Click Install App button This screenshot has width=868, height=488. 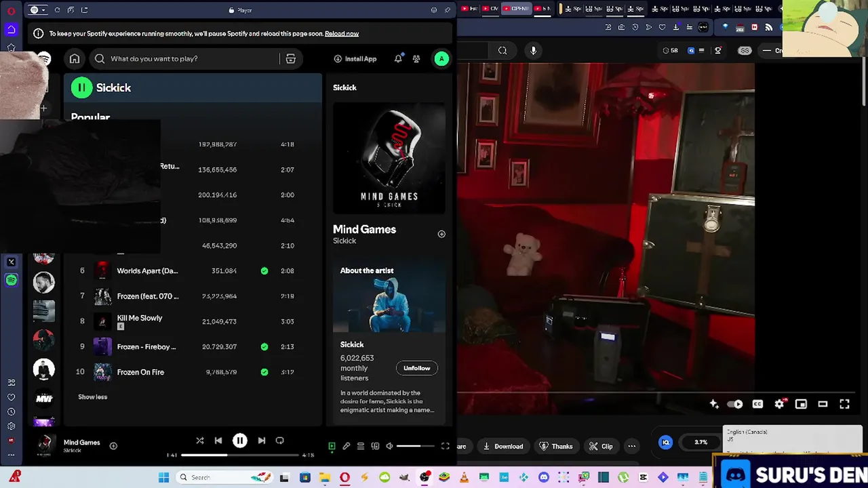[x=355, y=59]
